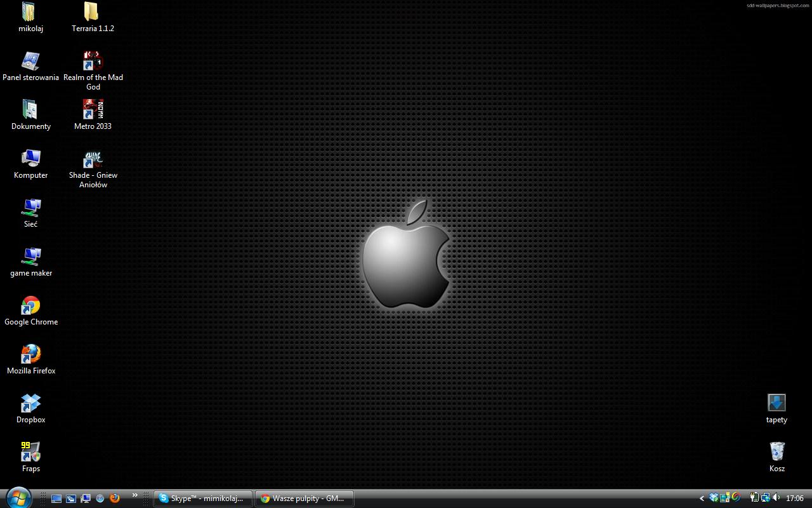Select the Mozilla Firefox desktop icon
The width and height of the screenshot is (812, 508).
click(x=30, y=356)
